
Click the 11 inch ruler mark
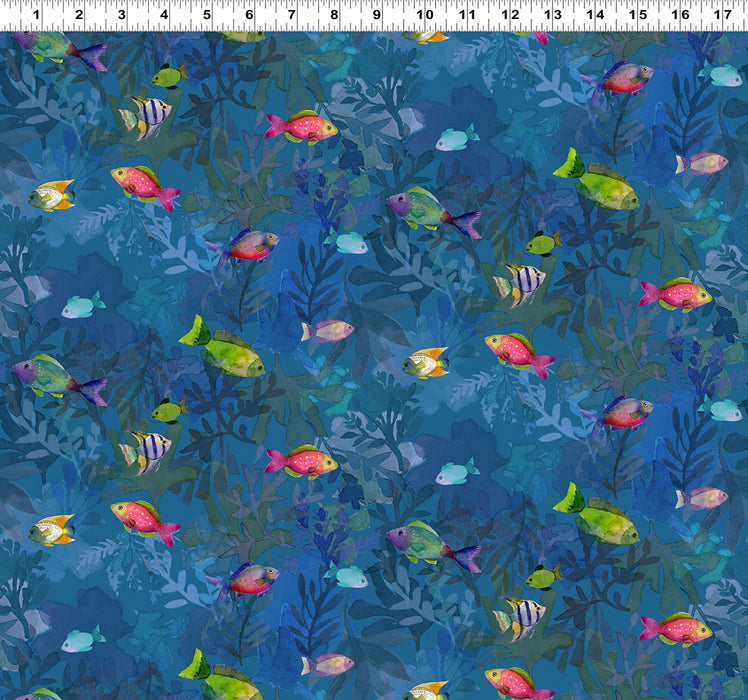pos(466,15)
